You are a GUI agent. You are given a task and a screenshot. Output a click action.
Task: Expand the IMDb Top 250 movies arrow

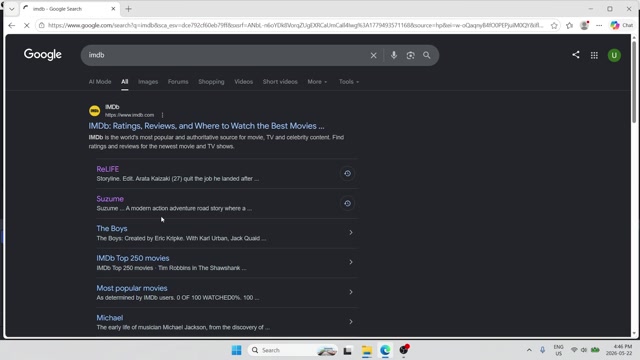[x=351, y=262]
